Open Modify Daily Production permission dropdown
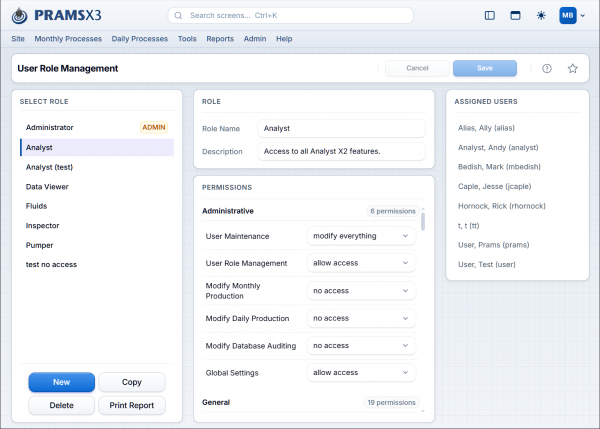The image size is (600, 429). pyautogui.click(x=361, y=318)
